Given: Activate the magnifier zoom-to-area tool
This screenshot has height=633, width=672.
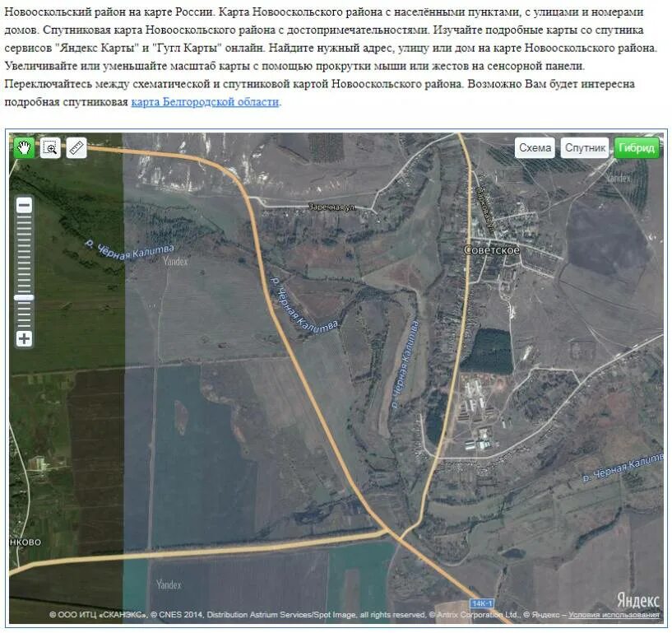Looking at the screenshot, I should pyautogui.click(x=50, y=148).
